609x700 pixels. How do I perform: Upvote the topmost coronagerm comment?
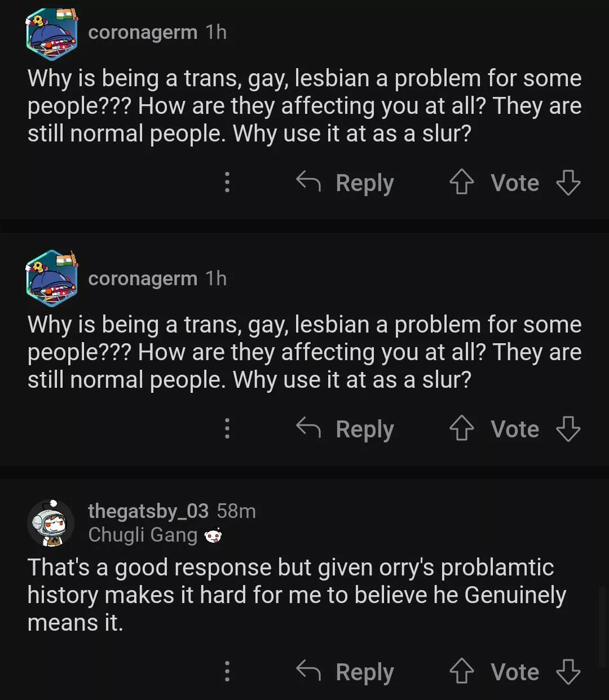pyautogui.click(x=462, y=183)
